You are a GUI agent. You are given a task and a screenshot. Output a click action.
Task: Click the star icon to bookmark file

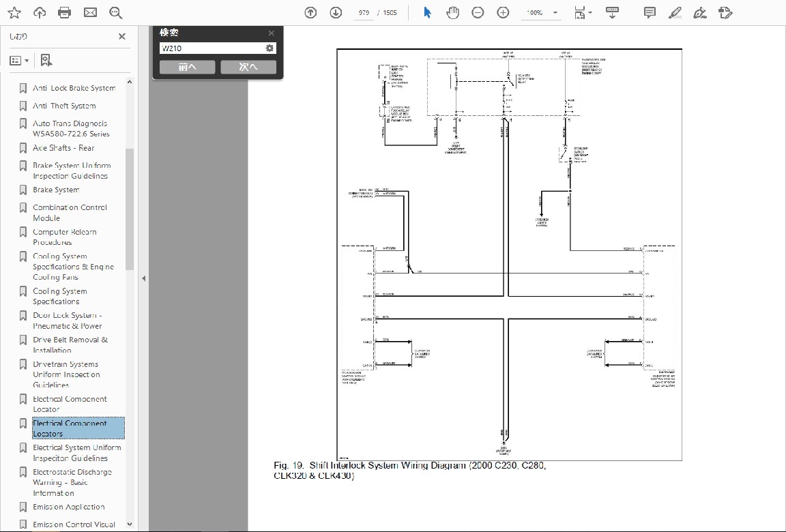click(x=14, y=12)
